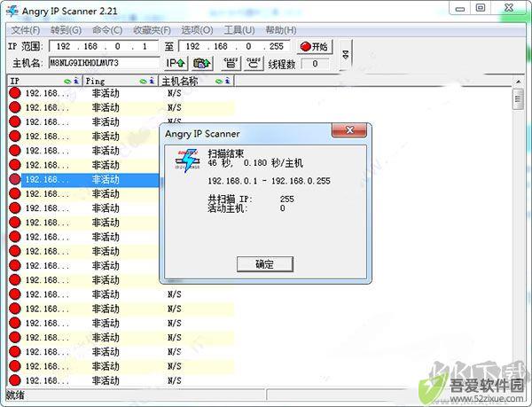Select the Class C range button
This screenshot has width=532, height=407.
254,63
